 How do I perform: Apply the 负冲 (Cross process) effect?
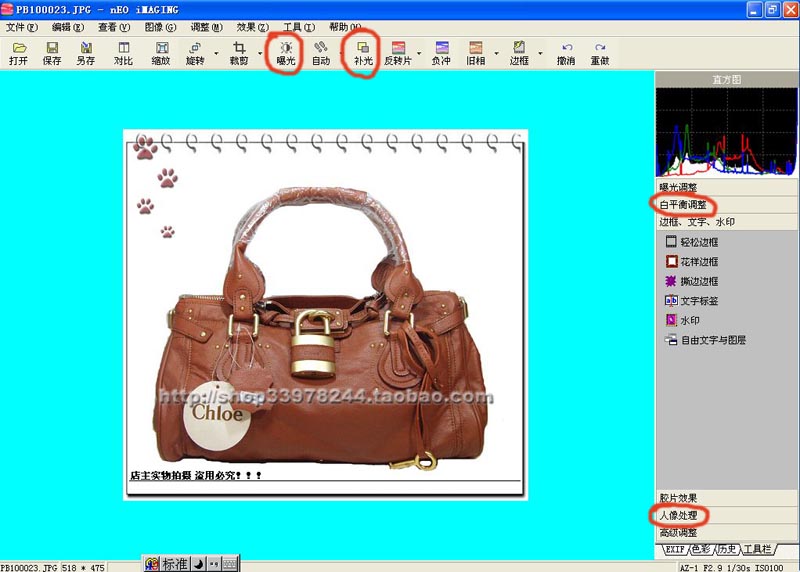pyautogui.click(x=441, y=54)
